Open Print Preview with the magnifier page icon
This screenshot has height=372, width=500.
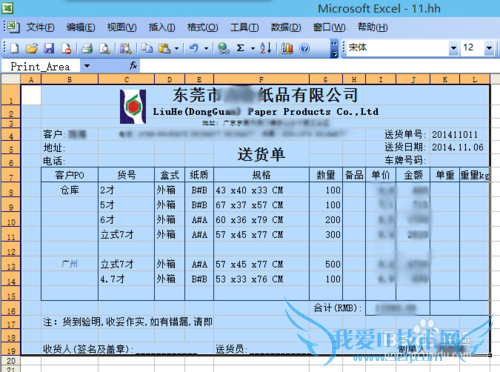coord(105,48)
